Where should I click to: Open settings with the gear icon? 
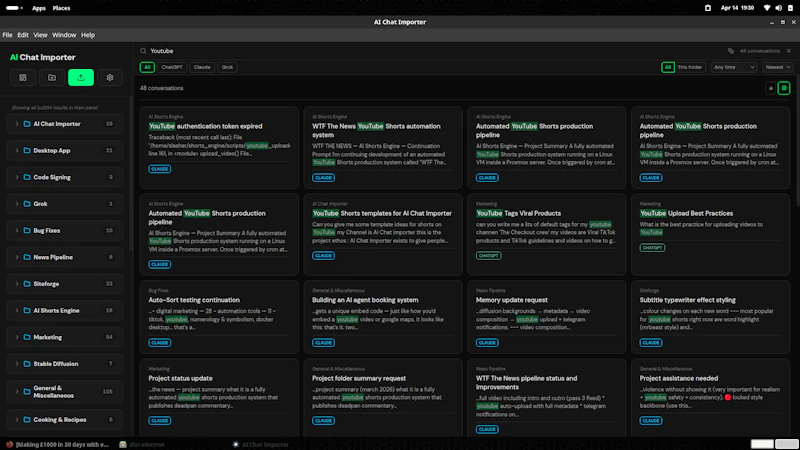tap(110, 78)
